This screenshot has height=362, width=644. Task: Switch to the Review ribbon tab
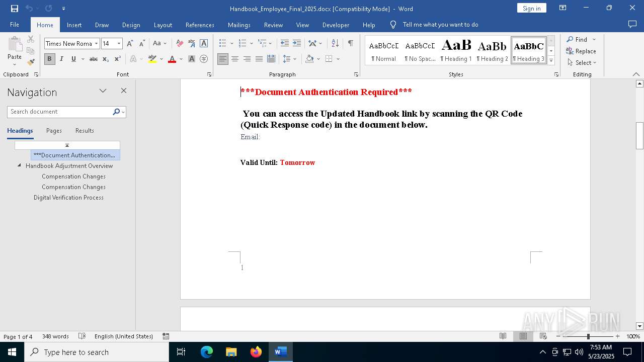tap(273, 25)
